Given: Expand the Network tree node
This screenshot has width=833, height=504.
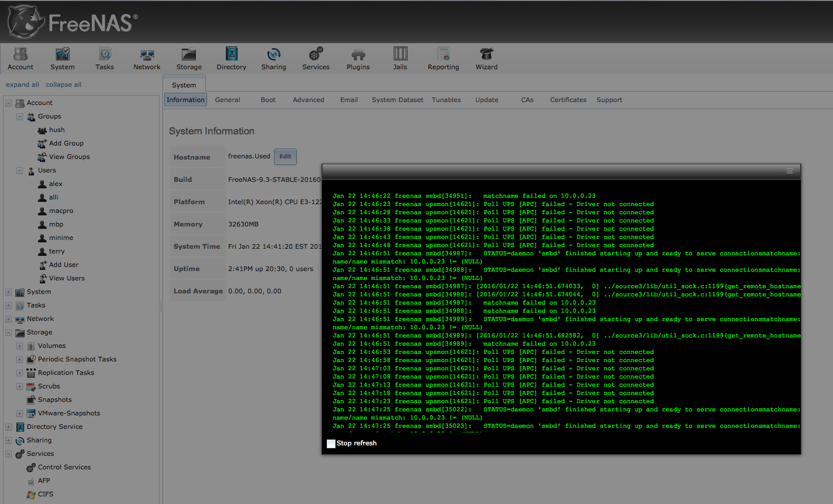Looking at the screenshot, I should [x=8, y=319].
